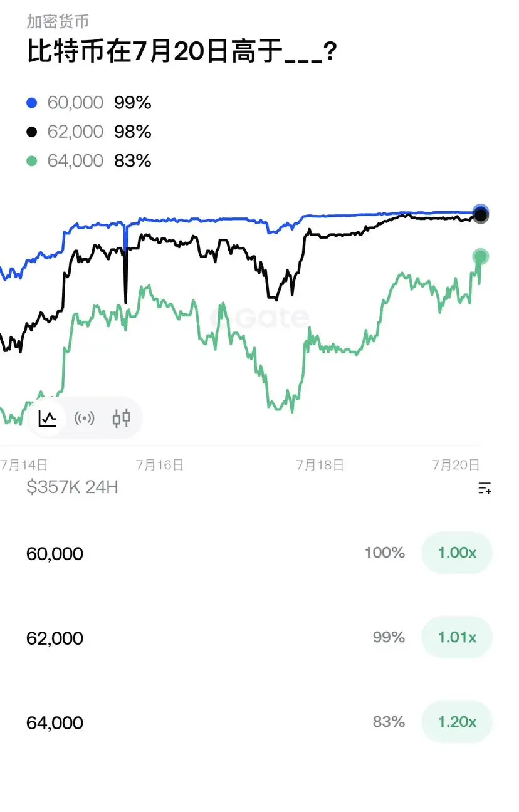Click the green line endpoint marker
The height and width of the screenshot is (812, 519).
pyautogui.click(x=481, y=256)
